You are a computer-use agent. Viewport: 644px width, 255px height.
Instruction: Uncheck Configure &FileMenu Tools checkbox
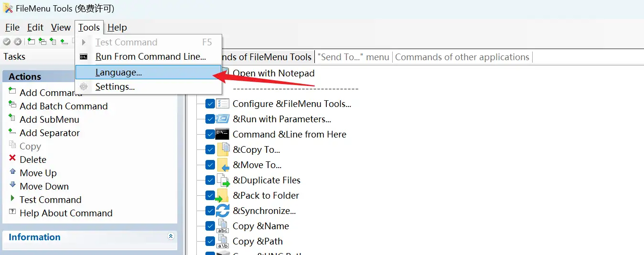click(210, 104)
